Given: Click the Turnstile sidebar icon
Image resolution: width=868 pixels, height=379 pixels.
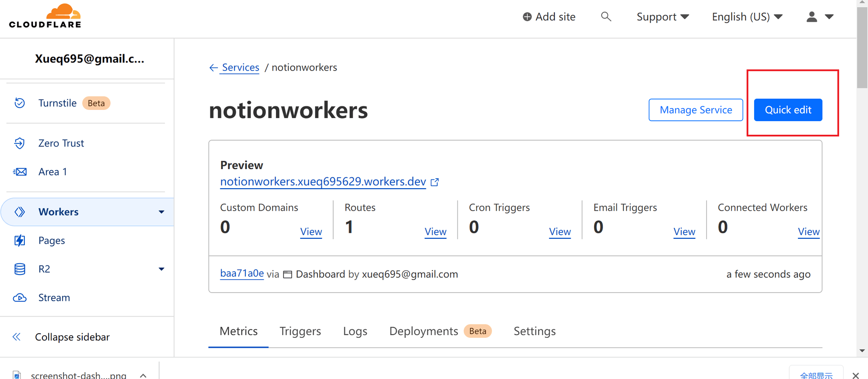Looking at the screenshot, I should tap(19, 103).
